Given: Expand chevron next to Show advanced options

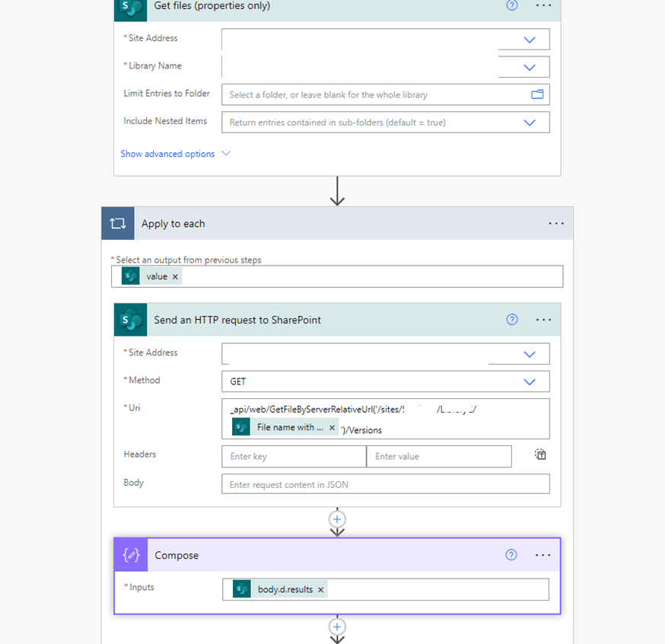Looking at the screenshot, I should coord(226,153).
